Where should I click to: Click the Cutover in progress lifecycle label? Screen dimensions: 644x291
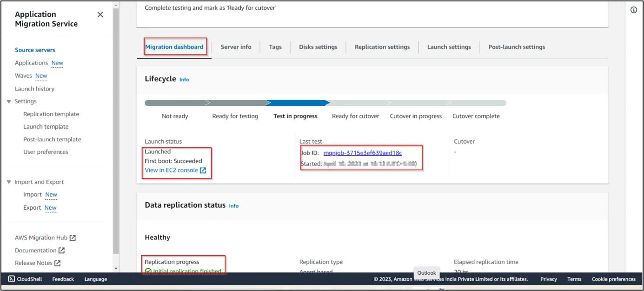pyautogui.click(x=416, y=116)
